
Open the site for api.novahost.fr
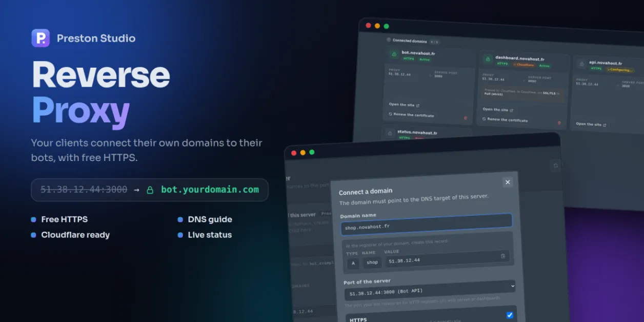(591, 124)
